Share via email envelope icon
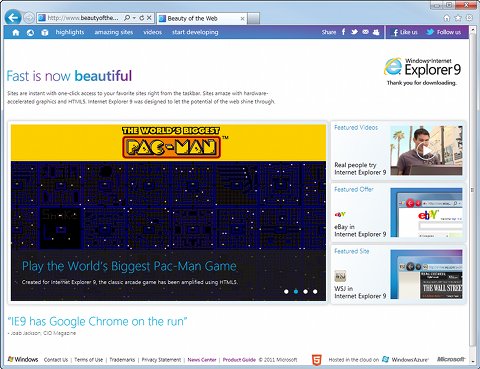Image resolution: width=480 pixels, height=369 pixels. pos(365,32)
